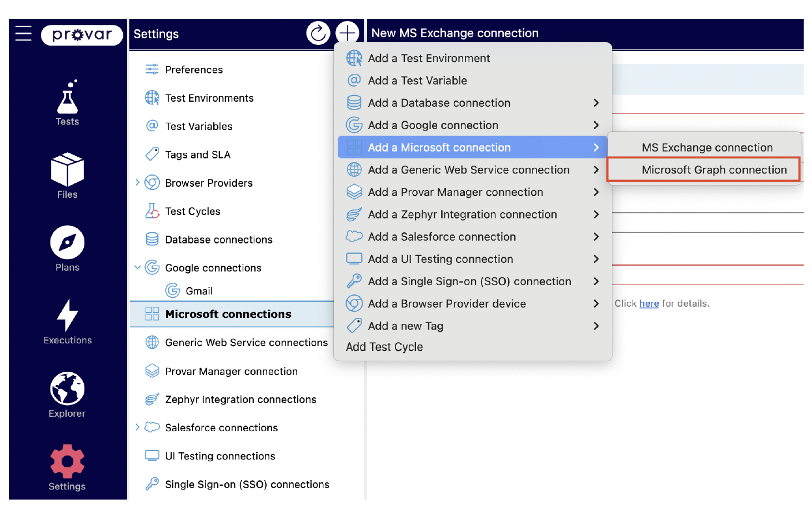This screenshot has width=812, height=519.
Task: Click the Generic Web Service connections globe icon
Action: tap(152, 342)
